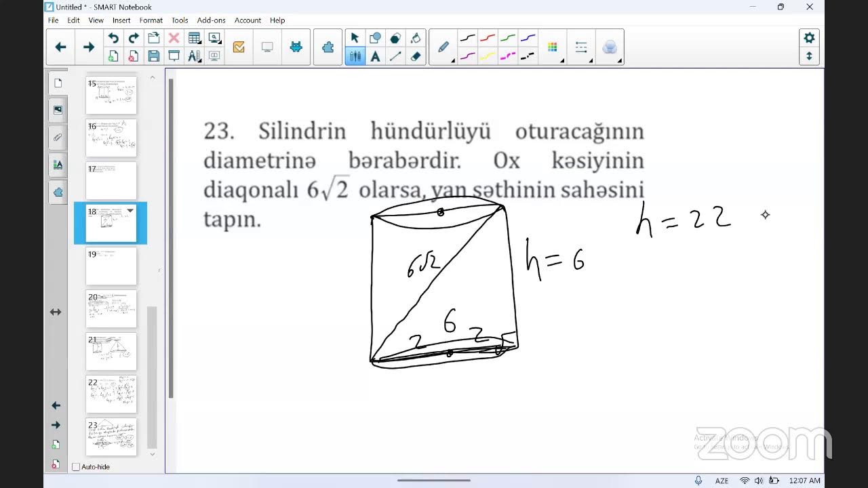868x488 pixels.
Task: Open the Measurement Tools dropdown
Action: click(195, 56)
